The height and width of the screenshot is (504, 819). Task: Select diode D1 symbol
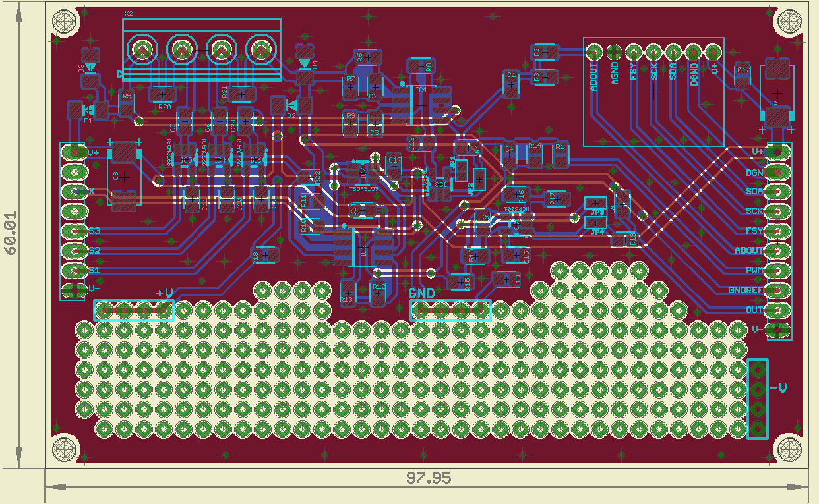click(87, 109)
